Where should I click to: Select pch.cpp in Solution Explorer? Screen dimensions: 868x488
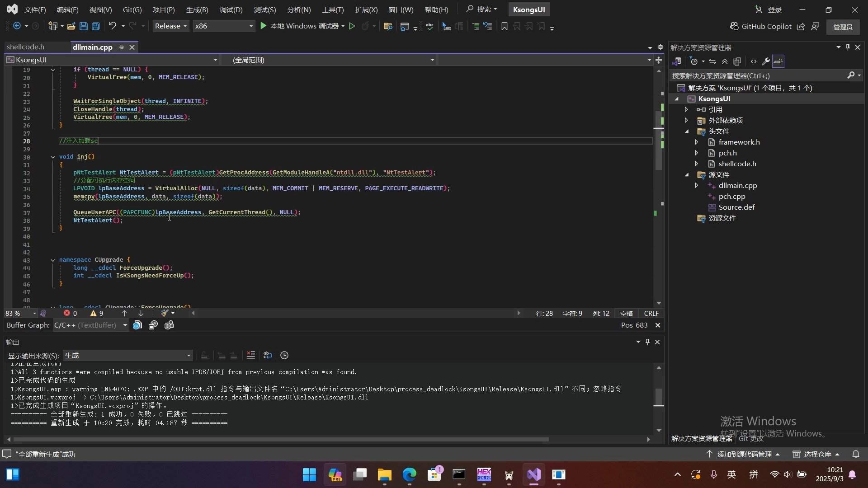click(x=731, y=196)
